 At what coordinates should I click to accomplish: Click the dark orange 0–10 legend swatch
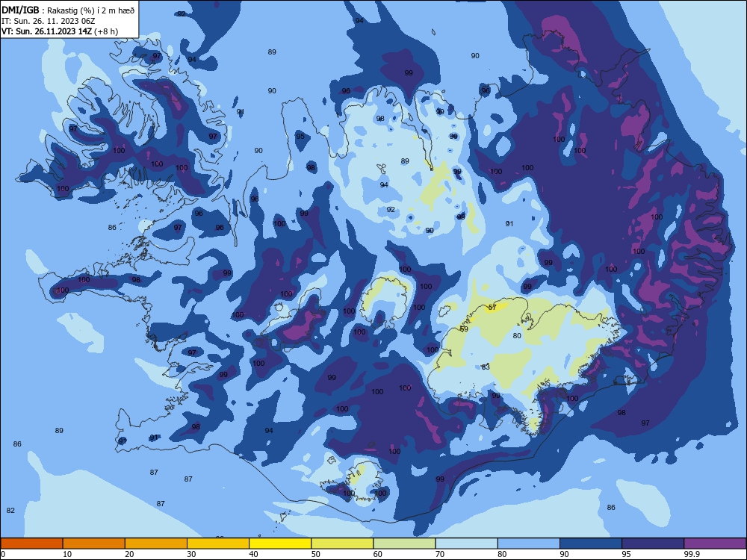tap(31, 544)
